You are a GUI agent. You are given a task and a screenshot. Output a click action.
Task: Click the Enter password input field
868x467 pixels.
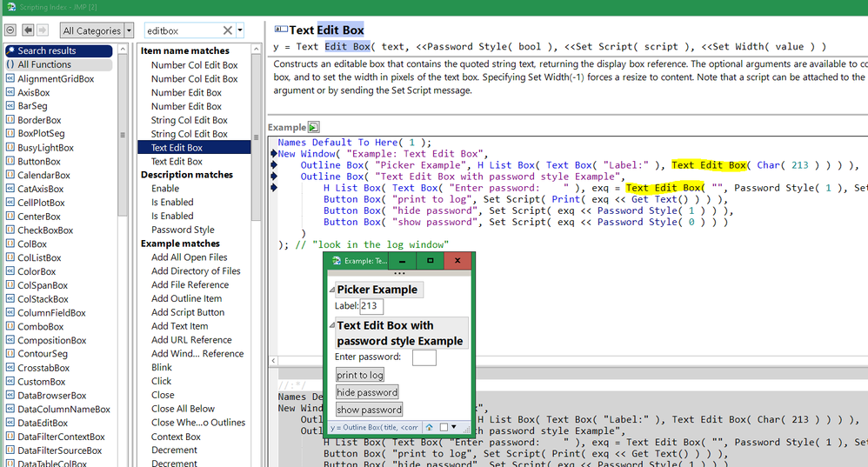coord(424,357)
